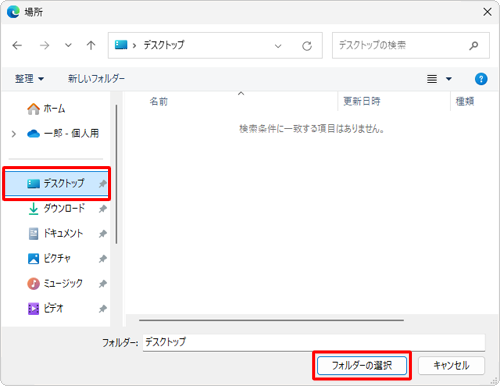This screenshot has height=386, width=500.
Task: Sort by the 種類 column header
Action: coord(465,101)
